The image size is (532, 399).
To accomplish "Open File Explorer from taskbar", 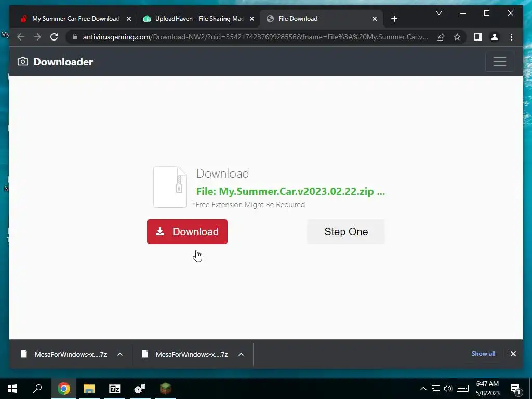I will 89,389.
